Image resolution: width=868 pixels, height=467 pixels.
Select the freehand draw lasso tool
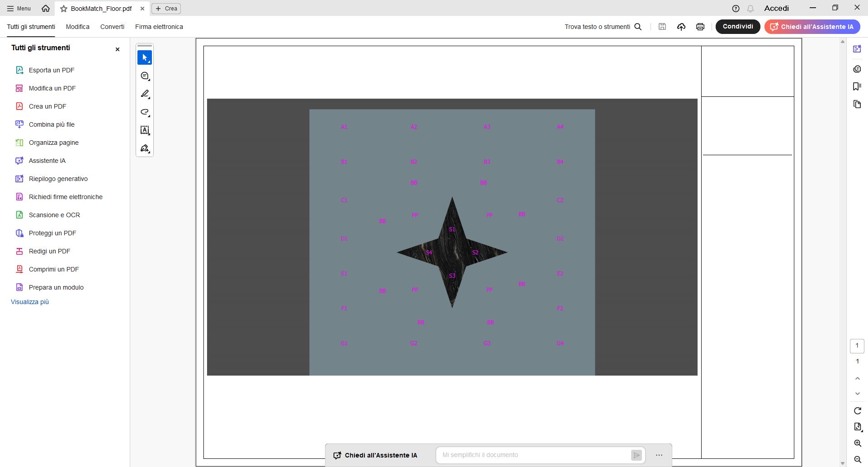pos(145,112)
